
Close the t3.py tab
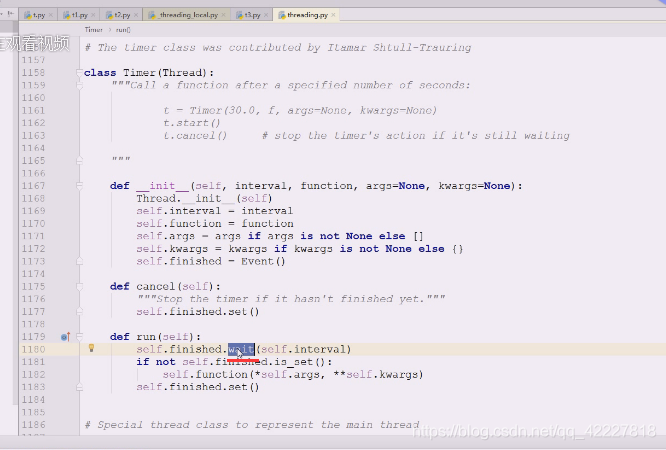tap(266, 15)
